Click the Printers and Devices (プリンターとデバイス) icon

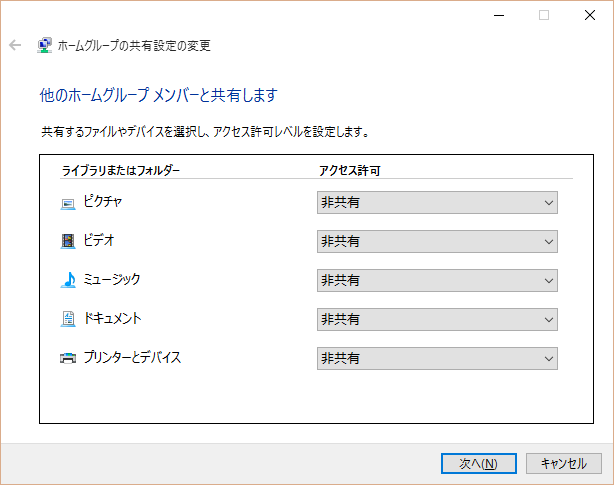point(68,357)
